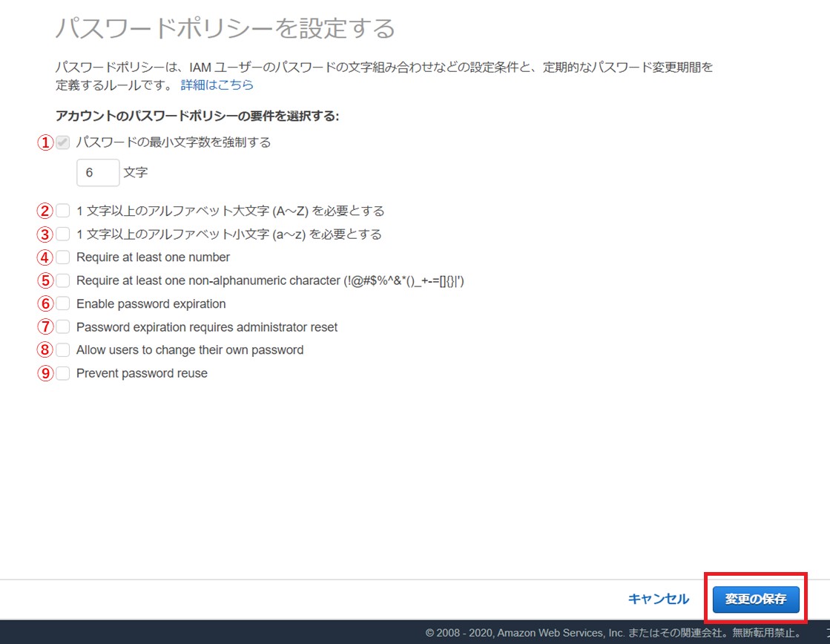Screen dimensions: 830x644
Task: Enable the lowercase letter (a~z) requirement checkbox
Action: tap(62, 234)
